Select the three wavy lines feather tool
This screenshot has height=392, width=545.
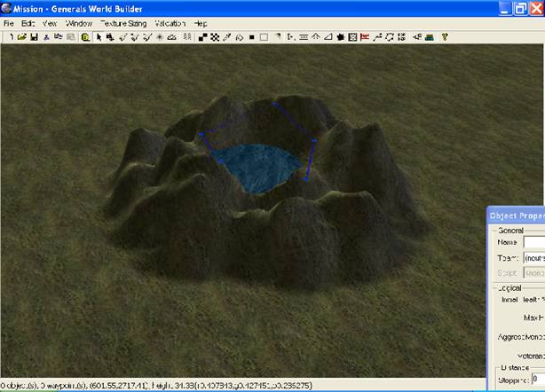pos(187,36)
